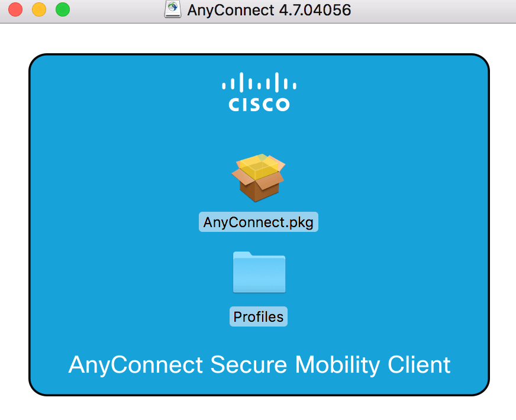Select the Profiles folder name label
The height and width of the screenshot is (420, 516).
258,316
